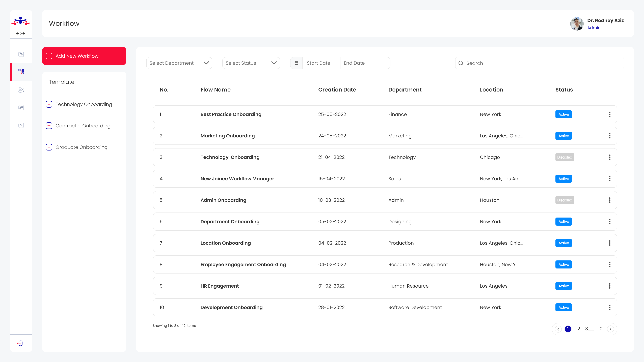The width and height of the screenshot is (644, 362).
Task: Go to pagination page 2
Action: pyautogui.click(x=578, y=329)
